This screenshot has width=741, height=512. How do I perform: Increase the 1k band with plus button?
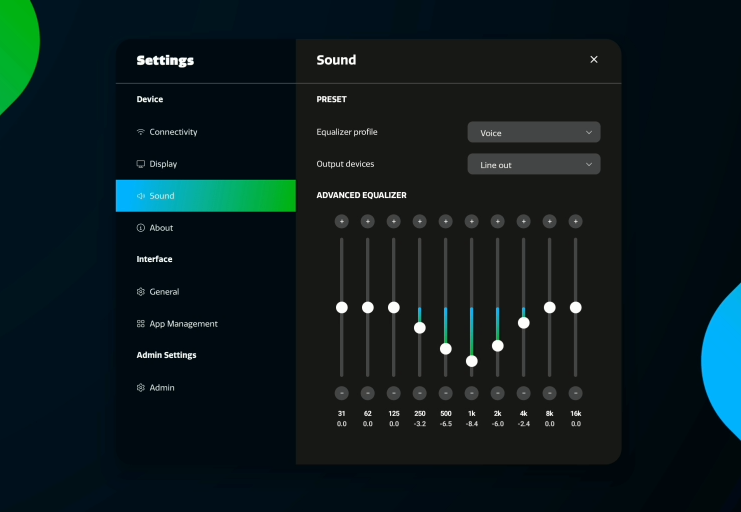472,221
